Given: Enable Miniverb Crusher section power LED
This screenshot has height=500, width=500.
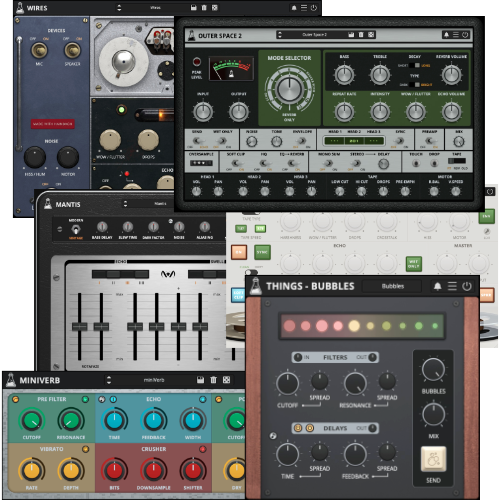Looking at the screenshot, I should coord(203,449).
